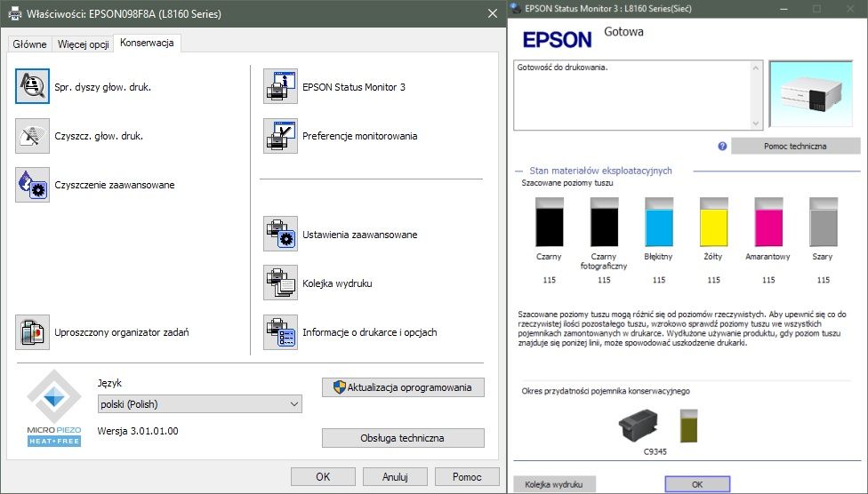Image resolution: width=868 pixels, height=494 pixels.
Task: Click 'Preferencje monitorowania' label
Action: point(360,136)
